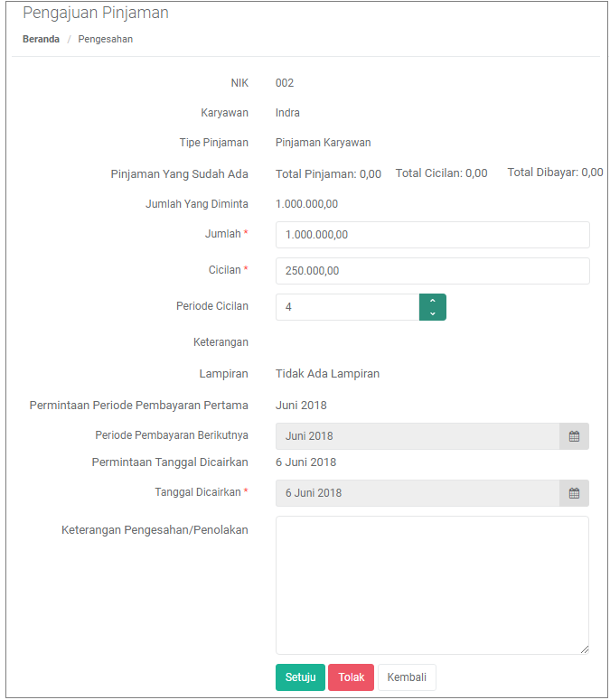Reject the loan with Tolak button
The height and width of the screenshot is (700, 610).
coord(351,677)
